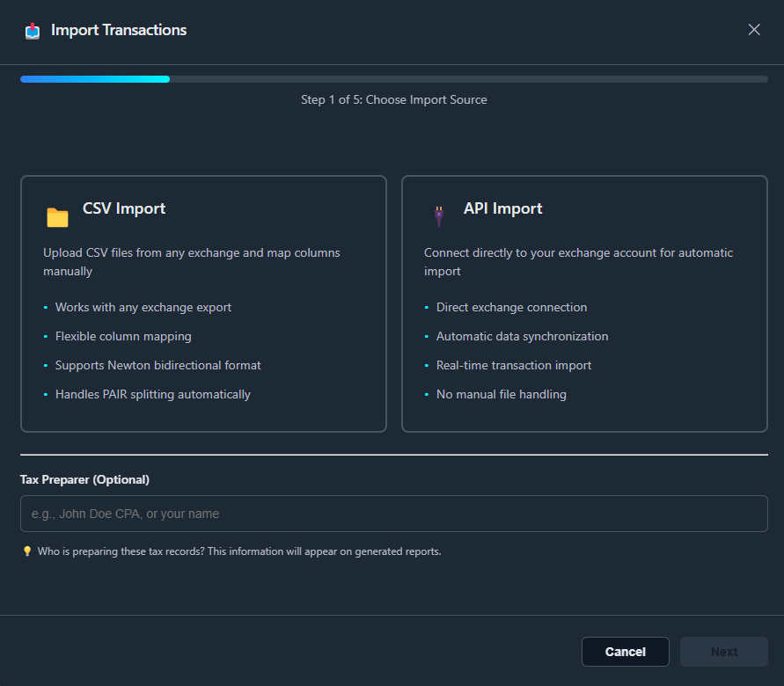Click the lightbulb tip icon near the bottom
The image size is (784, 686).
pyautogui.click(x=26, y=551)
